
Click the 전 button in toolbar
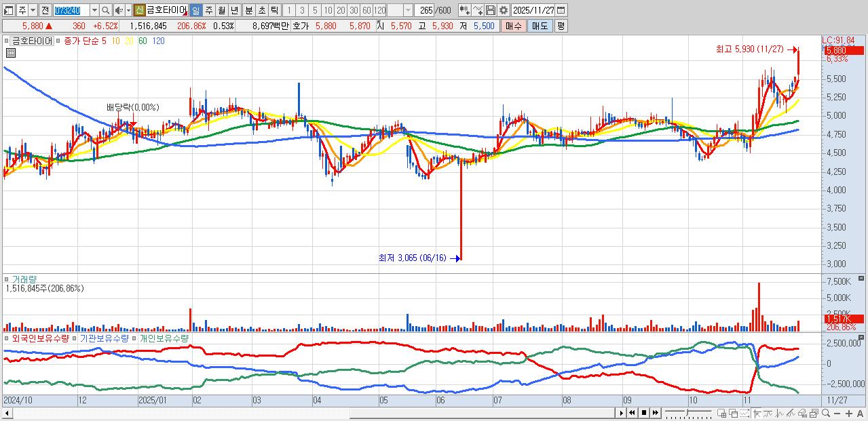[45, 10]
